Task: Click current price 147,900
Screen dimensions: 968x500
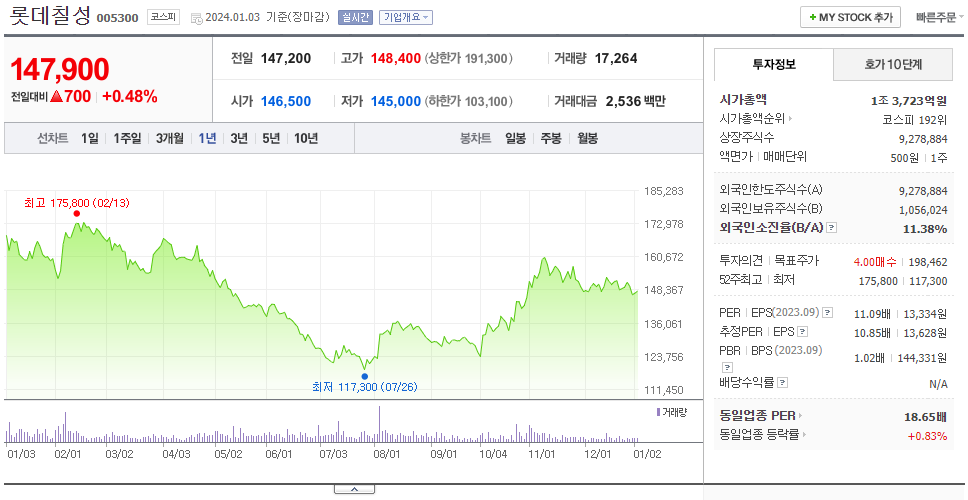Action: 60,69
